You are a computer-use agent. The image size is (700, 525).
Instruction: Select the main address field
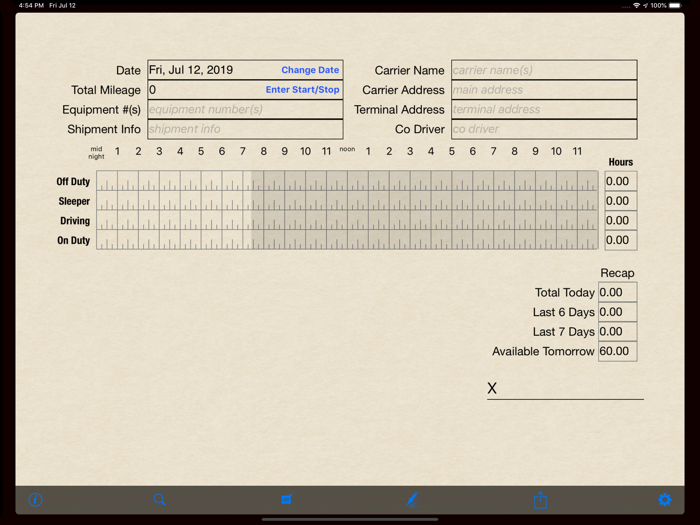pyautogui.click(x=544, y=90)
